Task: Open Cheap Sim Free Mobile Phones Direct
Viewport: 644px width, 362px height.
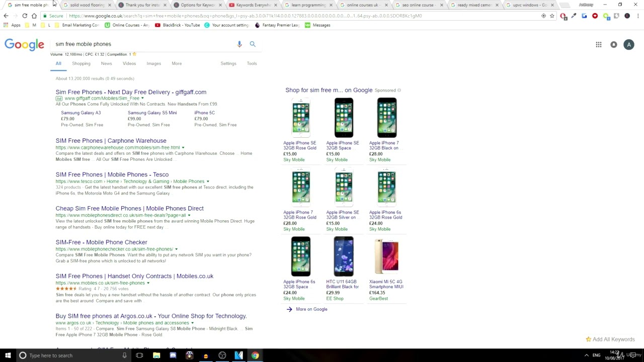Action: (x=129, y=208)
